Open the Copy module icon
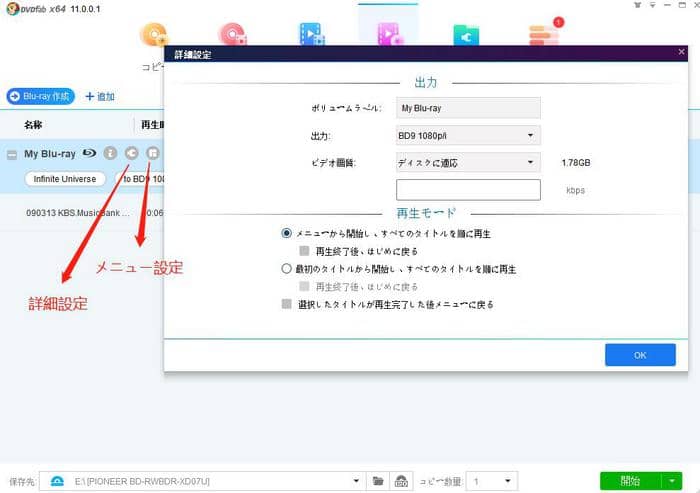 point(156,35)
